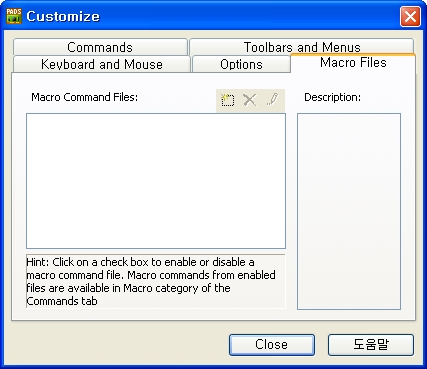Viewport: 427px width, 369px height.
Task: Click the Close button
Action: pyautogui.click(x=272, y=344)
